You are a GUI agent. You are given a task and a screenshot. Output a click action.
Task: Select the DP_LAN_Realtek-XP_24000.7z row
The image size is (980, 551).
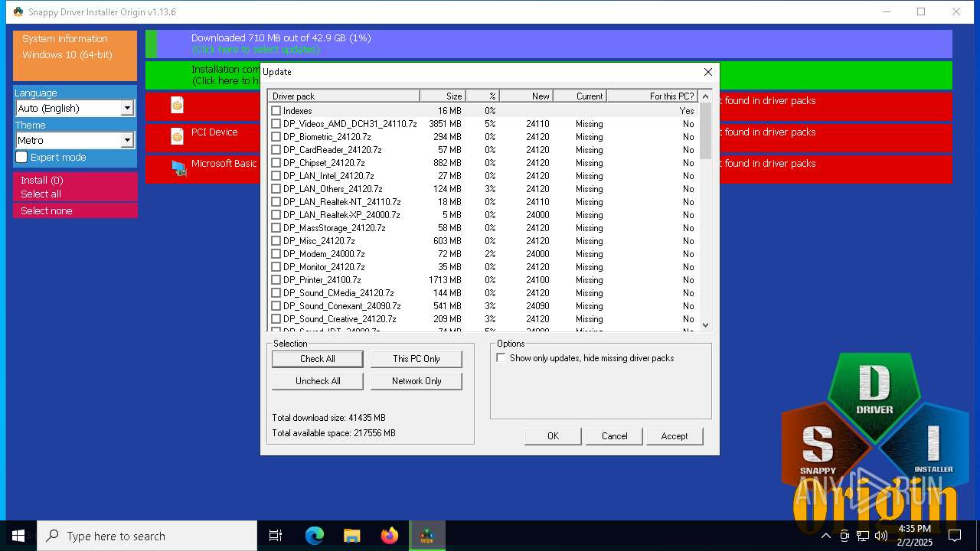click(483, 215)
